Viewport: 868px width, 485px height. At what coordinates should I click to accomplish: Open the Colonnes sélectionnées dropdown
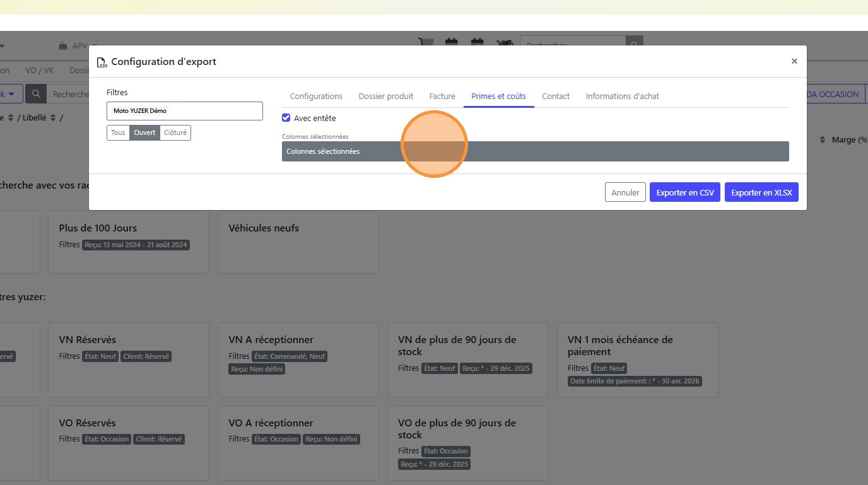tap(536, 151)
